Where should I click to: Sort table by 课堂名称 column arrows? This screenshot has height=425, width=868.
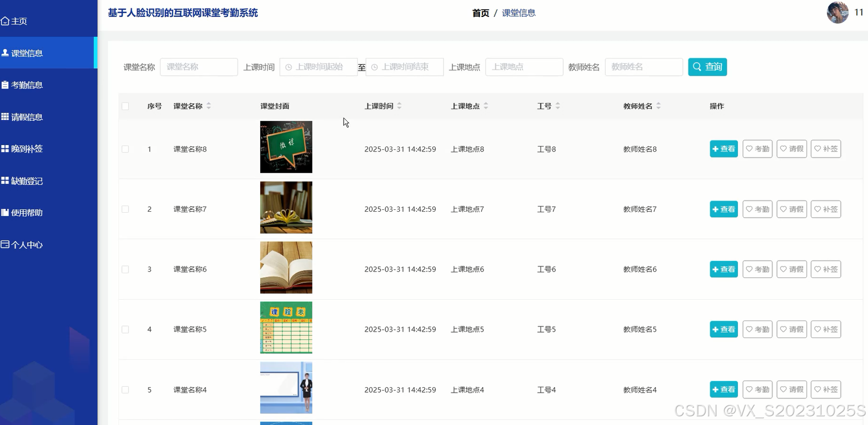point(209,106)
